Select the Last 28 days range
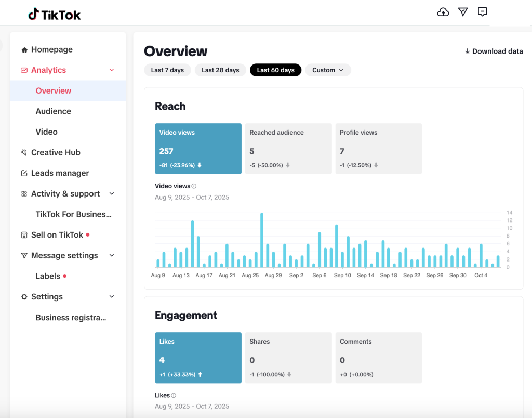 coord(220,70)
